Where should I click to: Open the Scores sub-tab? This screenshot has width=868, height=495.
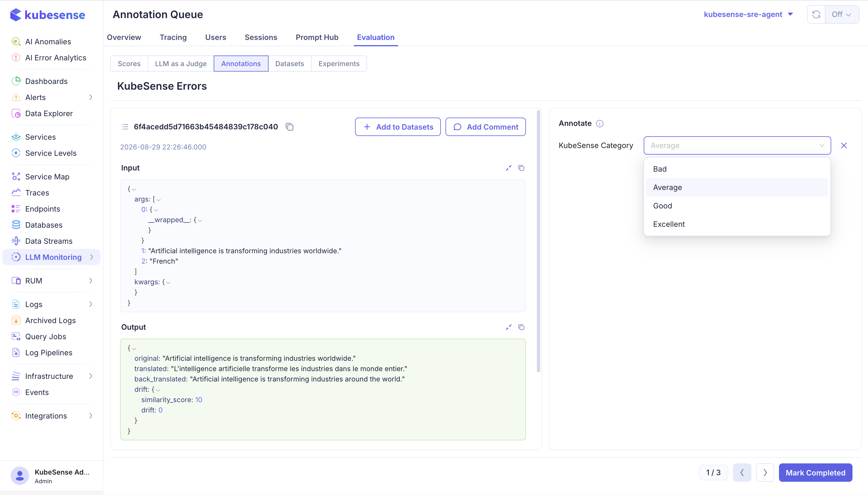pos(129,64)
